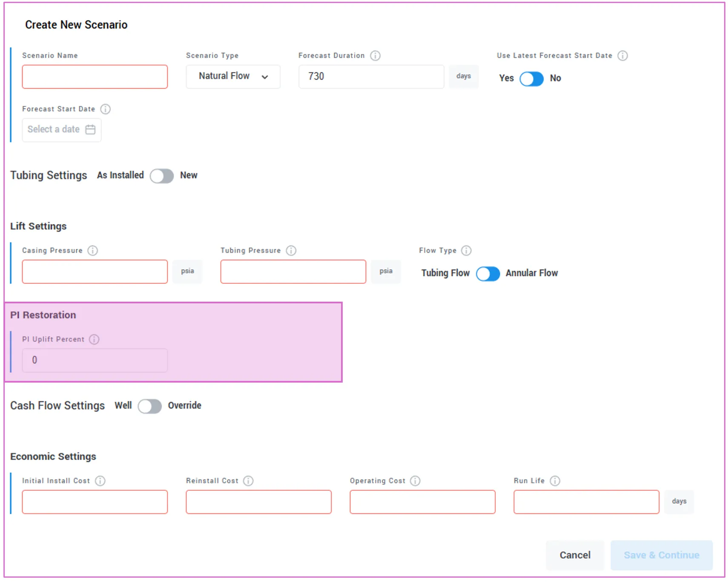Image resolution: width=728 pixels, height=582 pixels.
Task: Focus the Tubing Pressure input field
Action: 293,272
